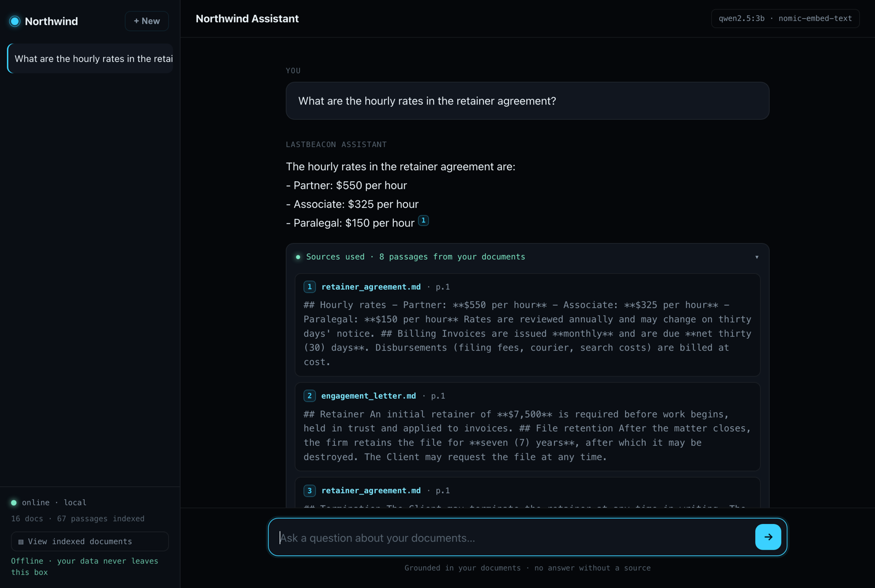
Task: Click the Northwind Assistant title
Action: [x=247, y=19]
